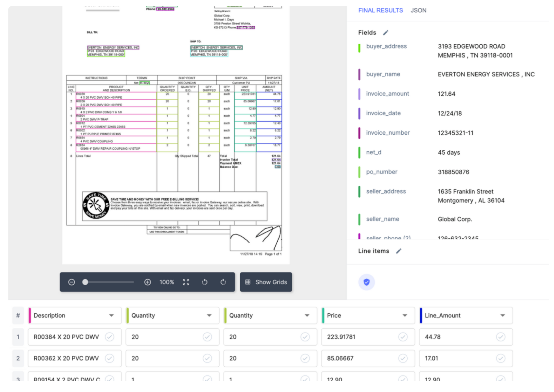554x392 pixels.
Task: Rotate the document counterclockwise
Action: click(x=205, y=282)
